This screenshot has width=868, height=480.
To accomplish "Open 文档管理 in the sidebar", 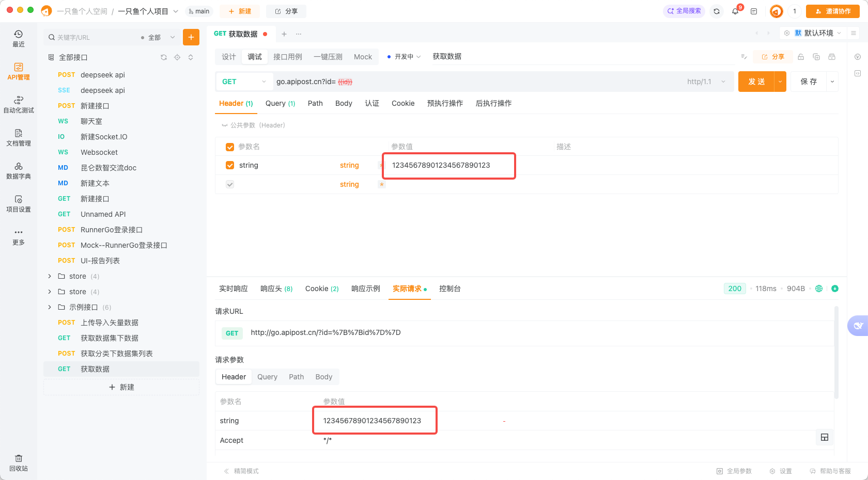I will (19, 137).
